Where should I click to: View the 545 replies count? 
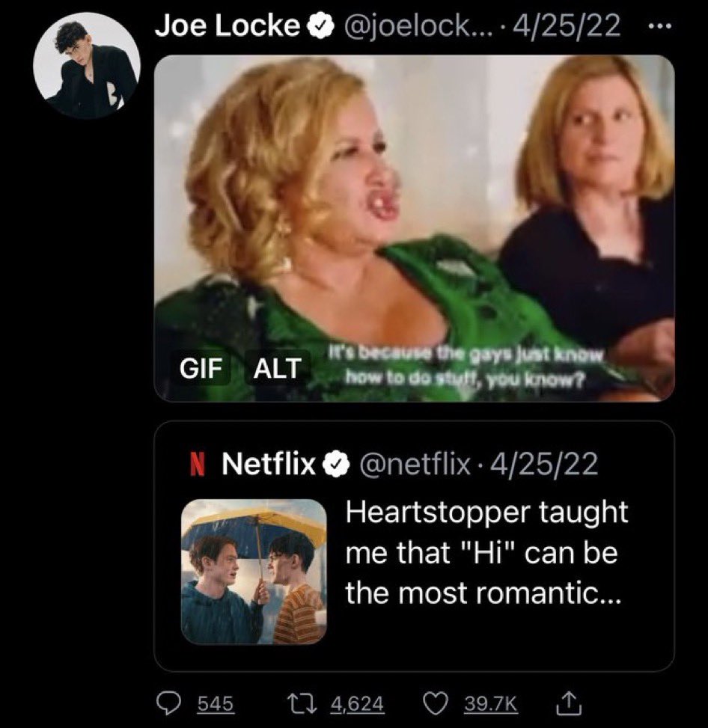216,703
